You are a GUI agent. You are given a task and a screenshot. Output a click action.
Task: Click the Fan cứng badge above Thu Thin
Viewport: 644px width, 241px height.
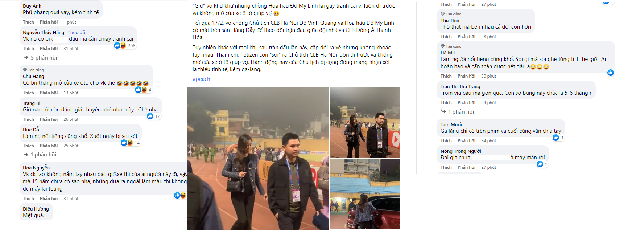tap(451, 14)
